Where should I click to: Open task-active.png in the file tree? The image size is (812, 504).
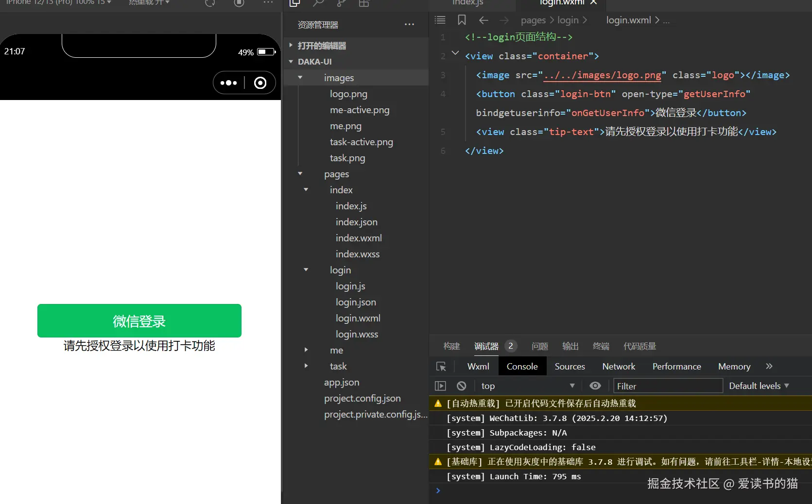[x=362, y=142]
